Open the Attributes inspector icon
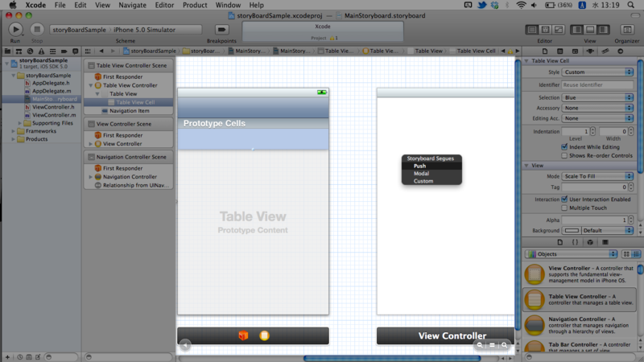 (590, 51)
